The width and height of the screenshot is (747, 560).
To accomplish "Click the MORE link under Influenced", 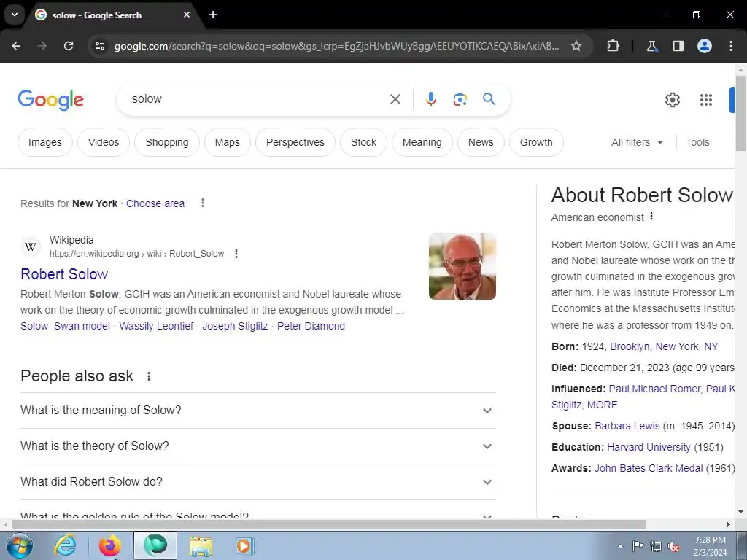I will point(602,405).
